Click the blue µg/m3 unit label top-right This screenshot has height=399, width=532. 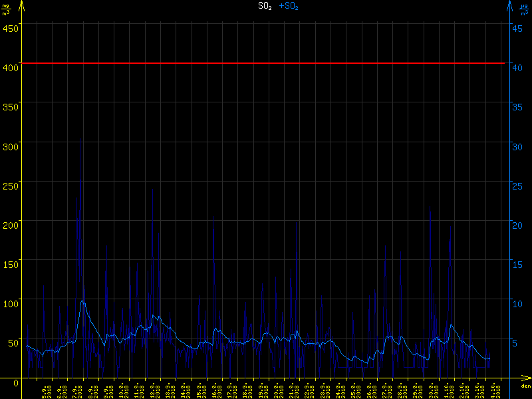pyautogui.click(x=524, y=9)
